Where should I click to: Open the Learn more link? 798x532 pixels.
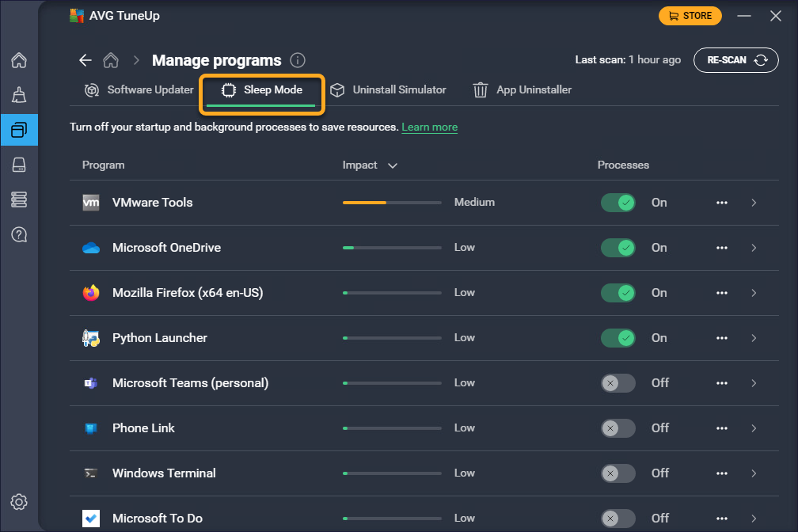429,127
